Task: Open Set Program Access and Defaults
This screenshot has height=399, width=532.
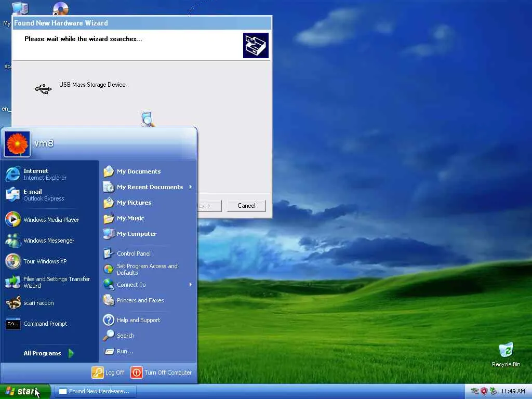Action: click(148, 269)
